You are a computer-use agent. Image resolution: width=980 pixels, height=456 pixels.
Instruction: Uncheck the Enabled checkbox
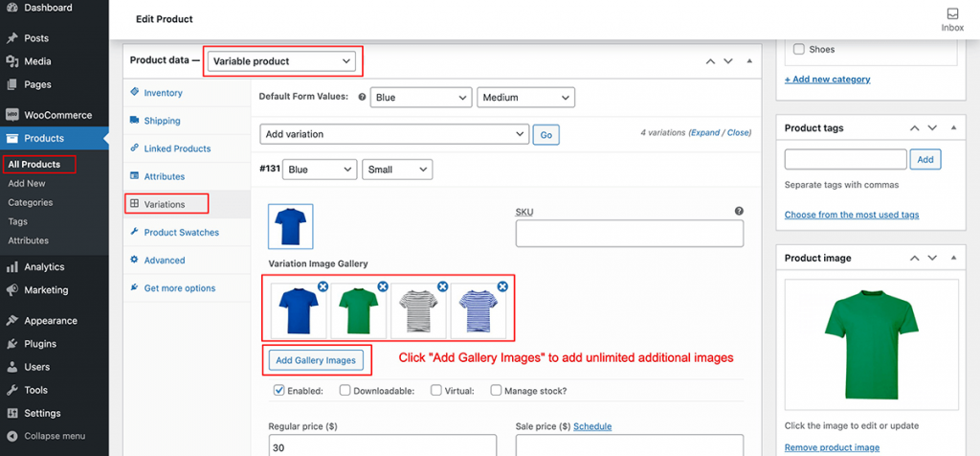(x=279, y=390)
